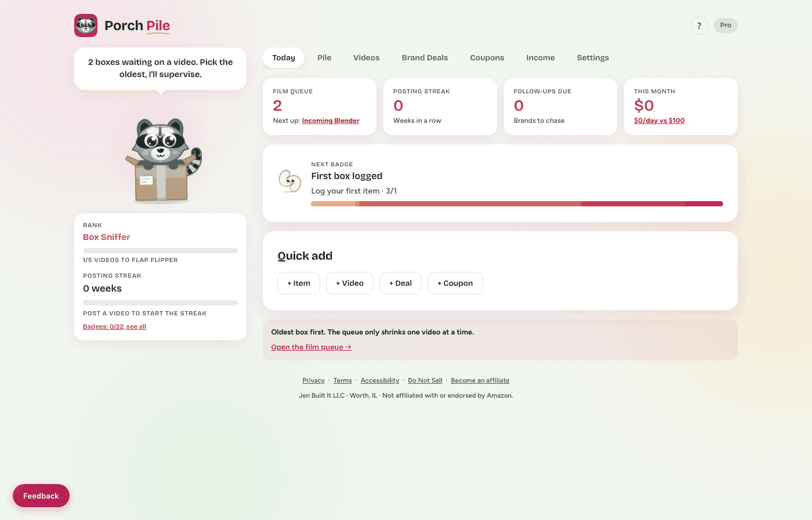Click the Follow-ups Due stat card
812x520 pixels.
pyautogui.click(x=560, y=107)
